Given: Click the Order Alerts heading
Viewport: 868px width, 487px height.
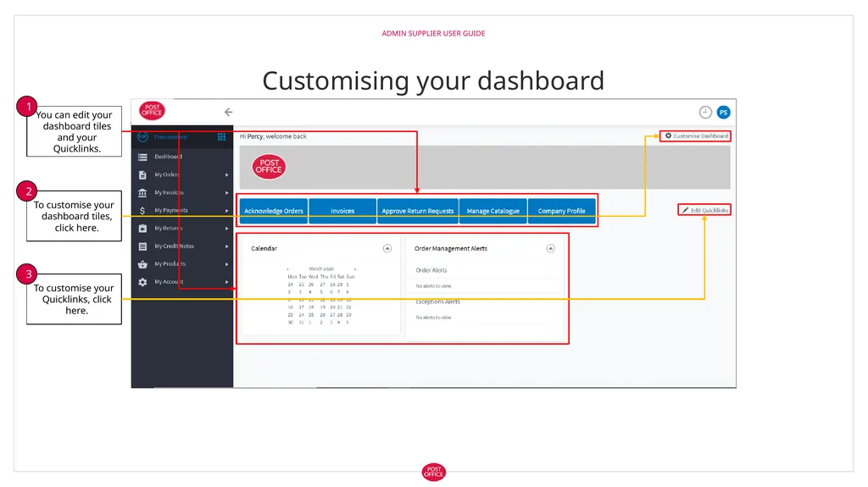Looking at the screenshot, I should tap(431, 270).
